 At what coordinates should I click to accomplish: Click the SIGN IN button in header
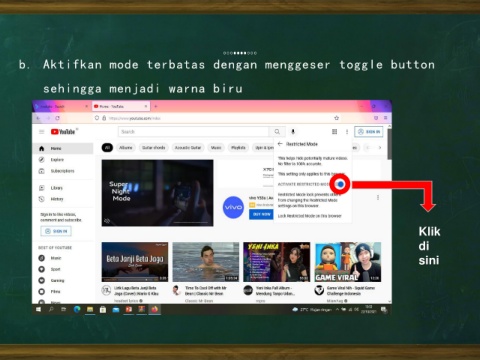[x=369, y=132]
